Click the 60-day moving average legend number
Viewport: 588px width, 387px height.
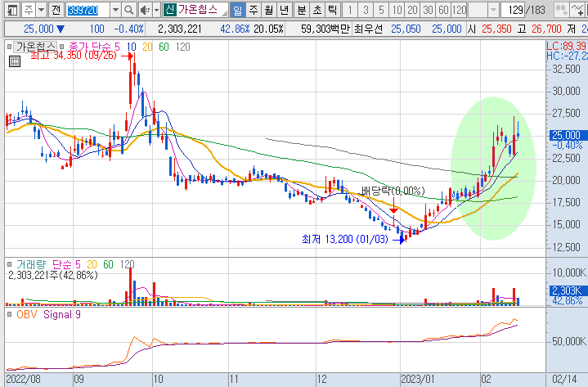(x=164, y=47)
